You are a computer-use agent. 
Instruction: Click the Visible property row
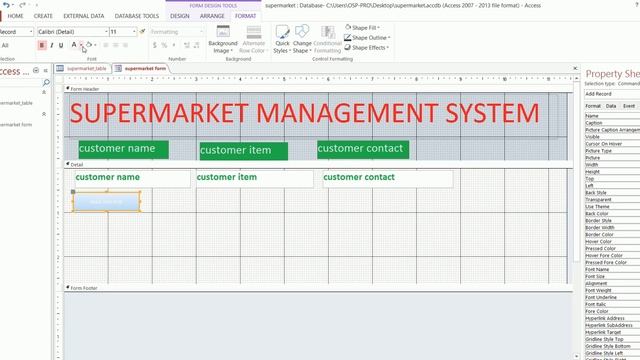(612, 137)
